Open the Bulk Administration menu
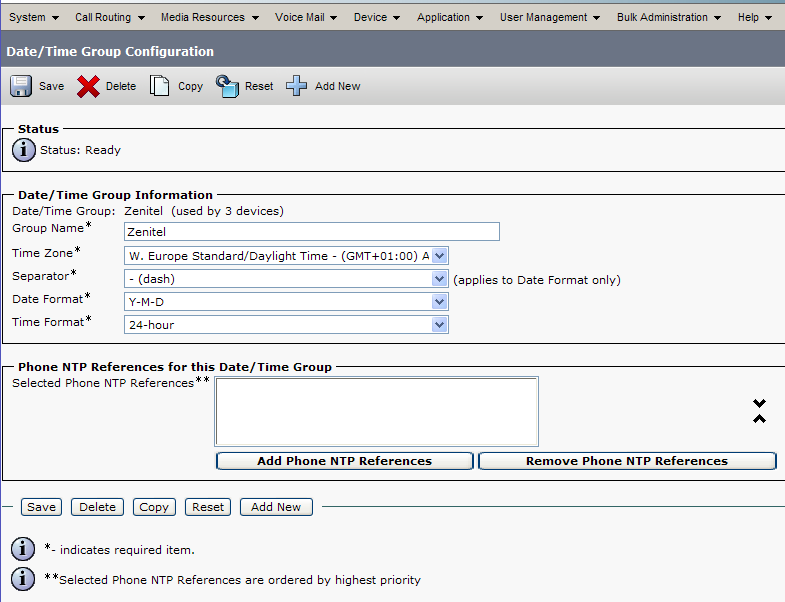The height and width of the screenshot is (602, 785). 667,17
